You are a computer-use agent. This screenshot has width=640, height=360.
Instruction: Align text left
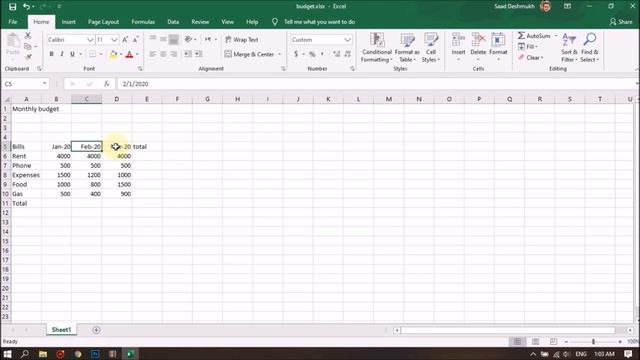point(153,54)
